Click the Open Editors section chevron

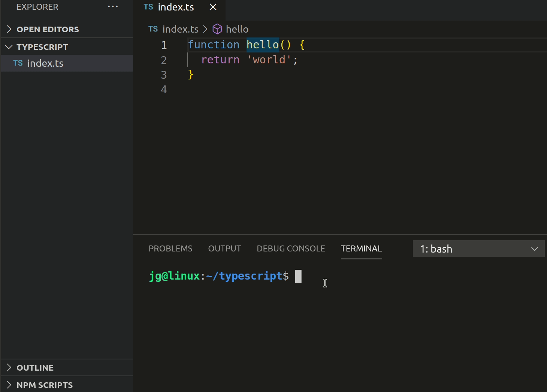pos(8,29)
